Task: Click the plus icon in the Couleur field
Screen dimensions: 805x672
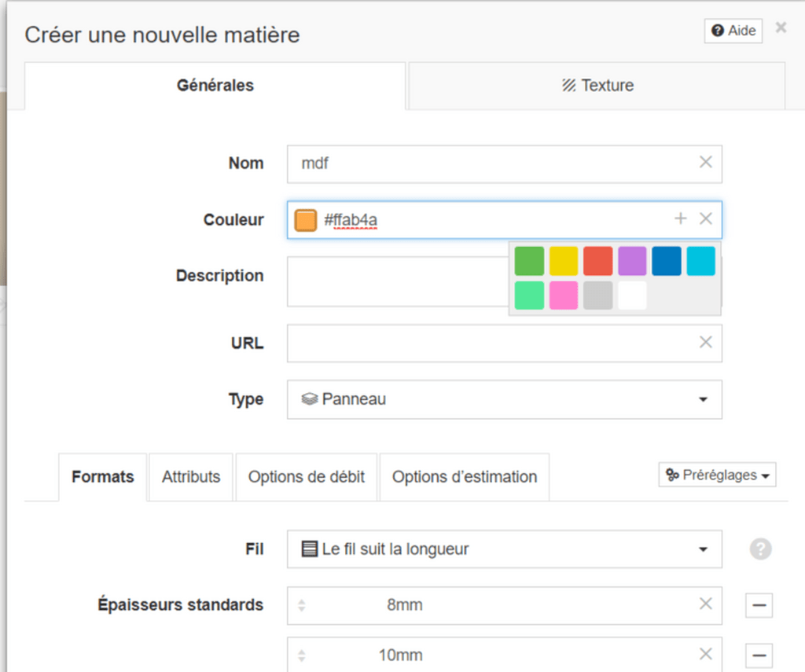Action: [x=681, y=218]
